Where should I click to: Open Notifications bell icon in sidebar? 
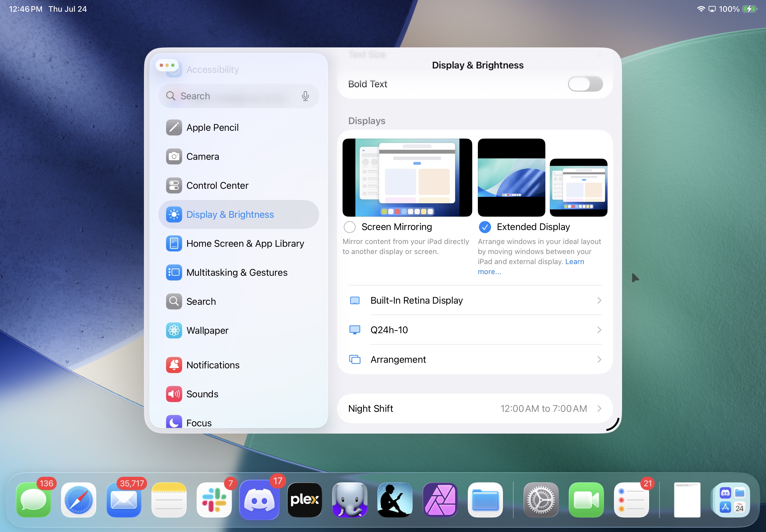coord(174,365)
